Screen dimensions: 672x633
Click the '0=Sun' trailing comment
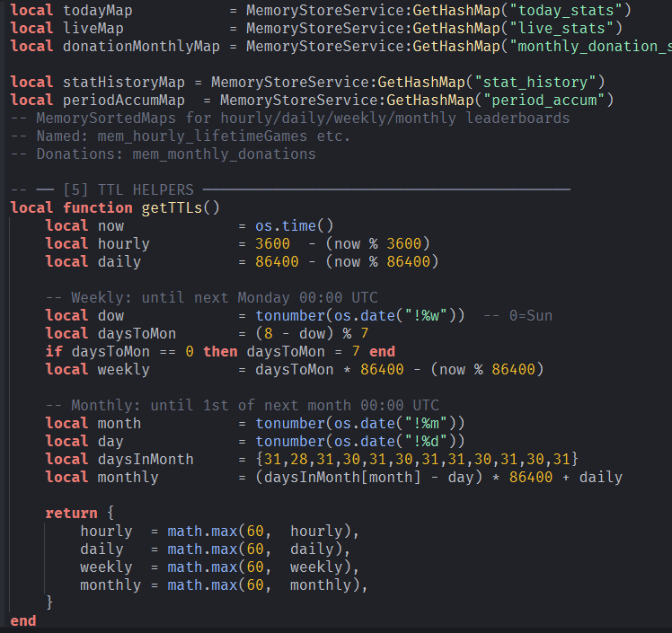pyautogui.click(x=517, y=316)
